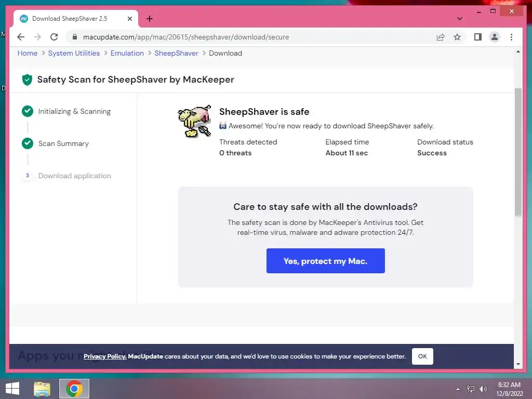Click the green shield safety icon
Screen dimensions: 532x399
click(x=27, y=79)
